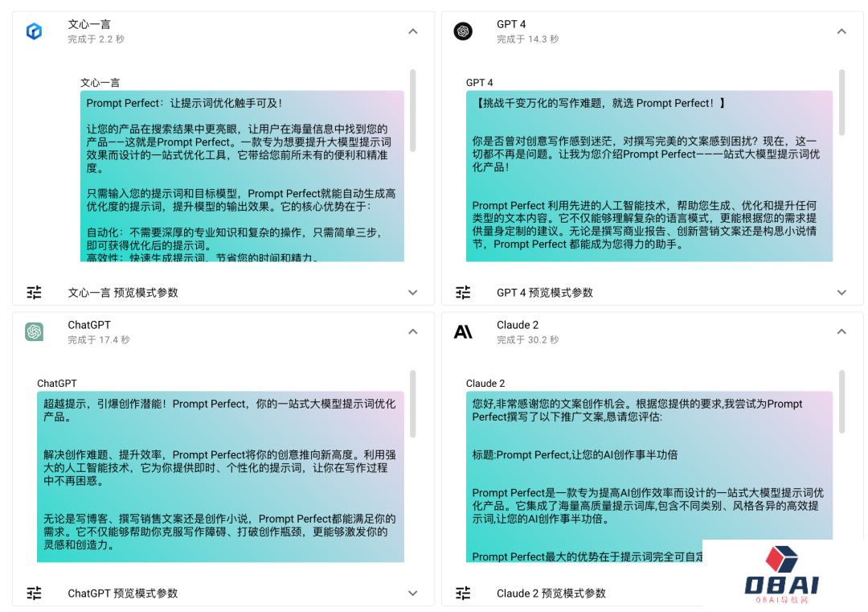The image size is (868, 612).
Task: Click the GPT 4 output scrollbar
Action: (841, 102)
